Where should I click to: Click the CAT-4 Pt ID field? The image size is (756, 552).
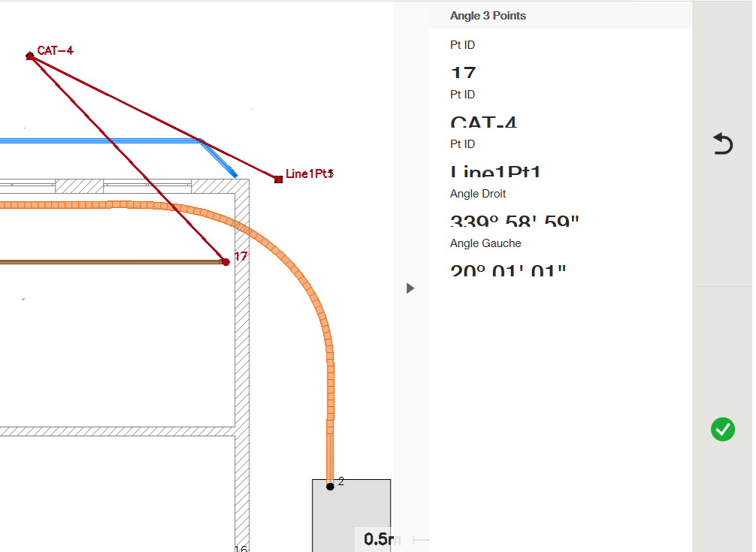(x=483, y=122)
